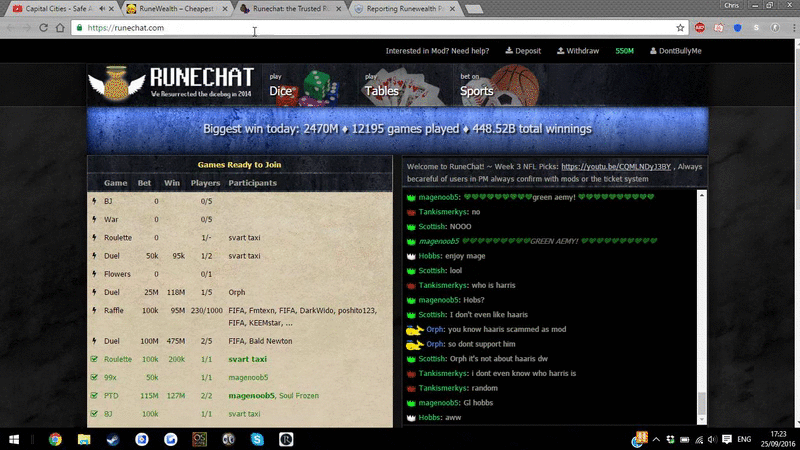Open the DontBullyMe account link
The width and height of the screenshot is (800, 450).
[676, 51]
